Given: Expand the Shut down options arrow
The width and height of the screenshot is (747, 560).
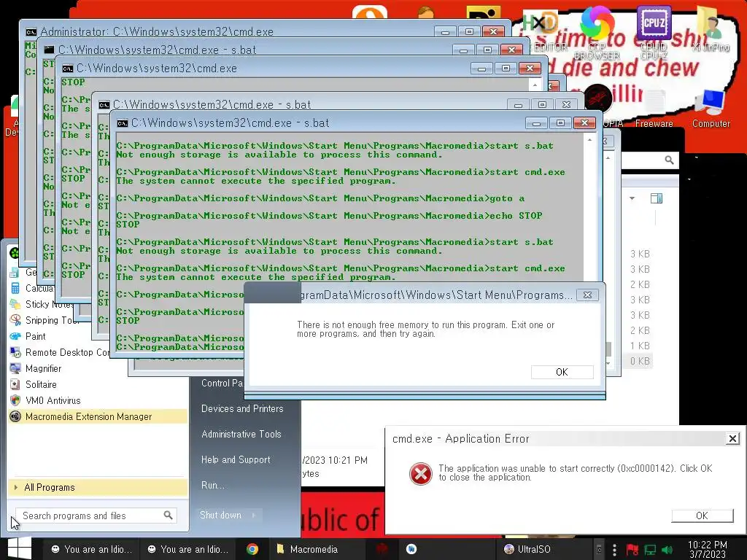Looking at the screenshot, I should click(x=253, y=516).
